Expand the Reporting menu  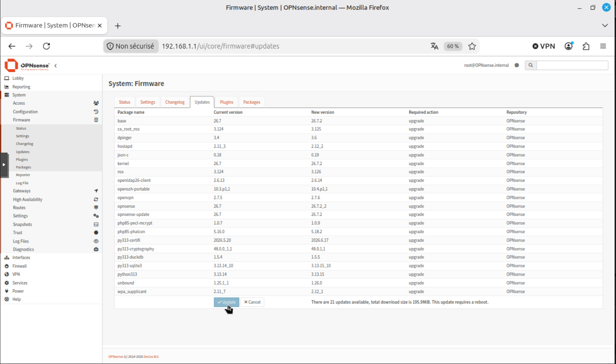[x=21, y=87]
